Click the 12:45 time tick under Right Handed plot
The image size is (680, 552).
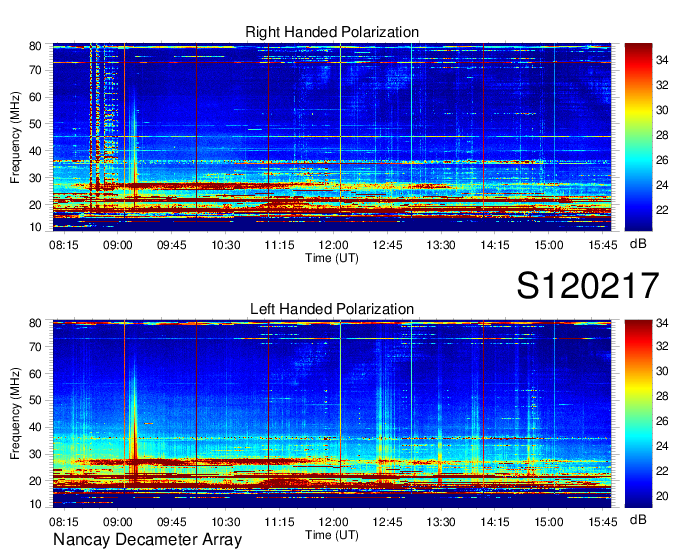click(x=387, y=245)
